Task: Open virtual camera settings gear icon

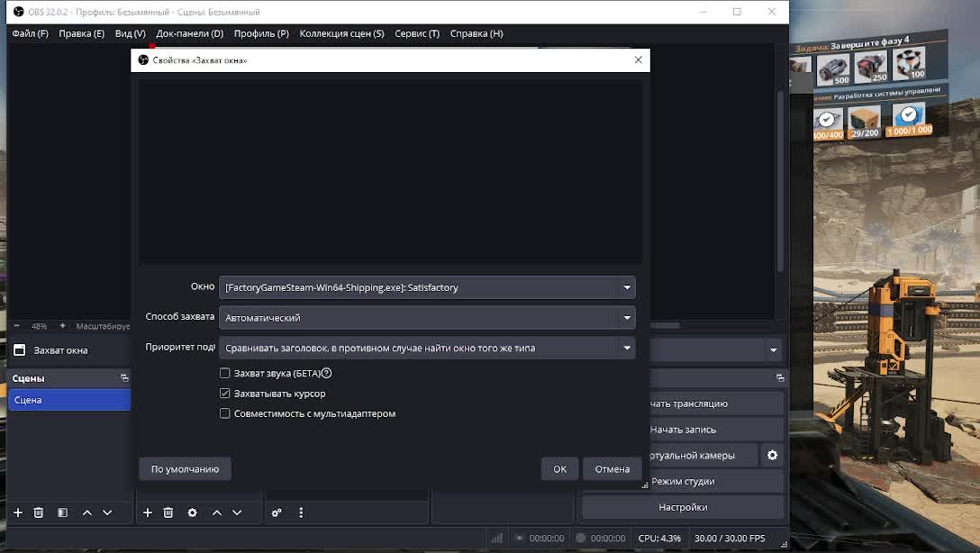Action: point(773,455)
